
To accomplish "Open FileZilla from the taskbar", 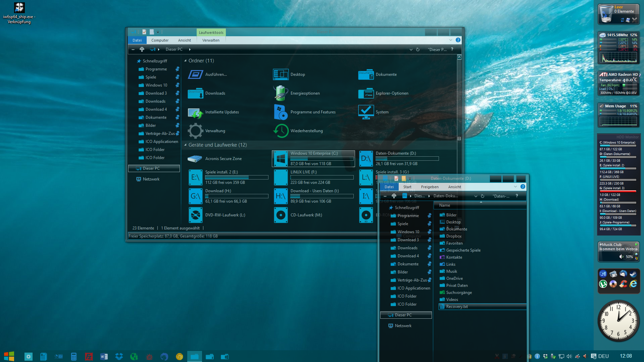I will pos(89,356).
